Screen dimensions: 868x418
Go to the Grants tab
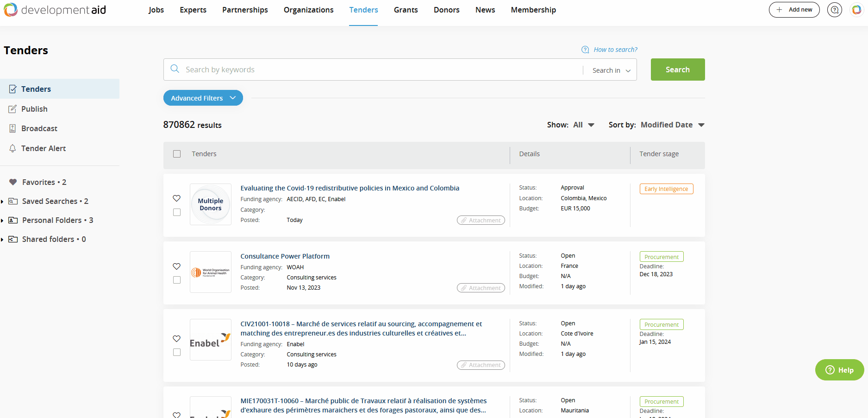[406, 10]
